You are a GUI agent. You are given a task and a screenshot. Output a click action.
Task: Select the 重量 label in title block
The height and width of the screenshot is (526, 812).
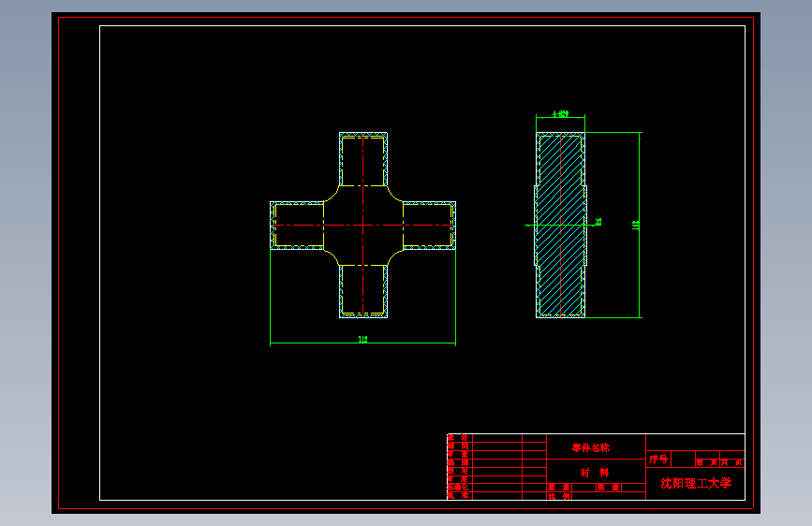559,488
